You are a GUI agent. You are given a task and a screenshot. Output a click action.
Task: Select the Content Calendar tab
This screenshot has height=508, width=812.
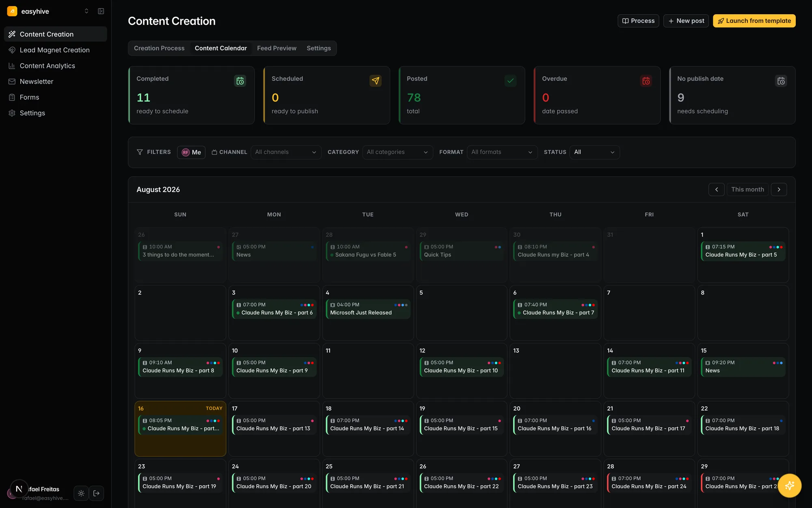(x=221, y=48)
